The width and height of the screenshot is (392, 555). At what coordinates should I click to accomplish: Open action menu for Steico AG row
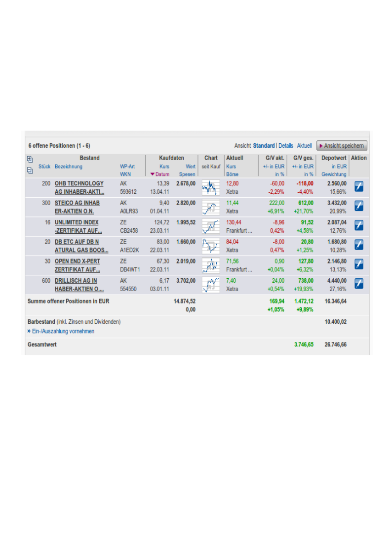359,206
